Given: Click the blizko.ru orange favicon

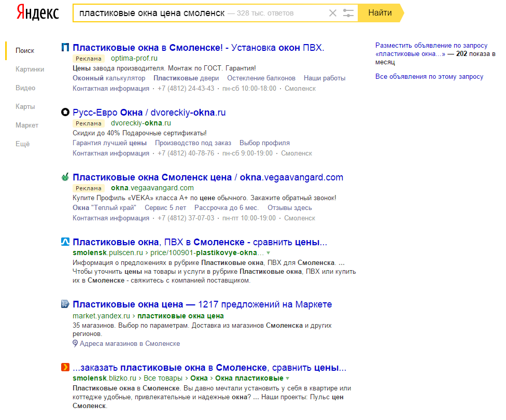Looking at the screenshot, I should click(x=65, y=367).
